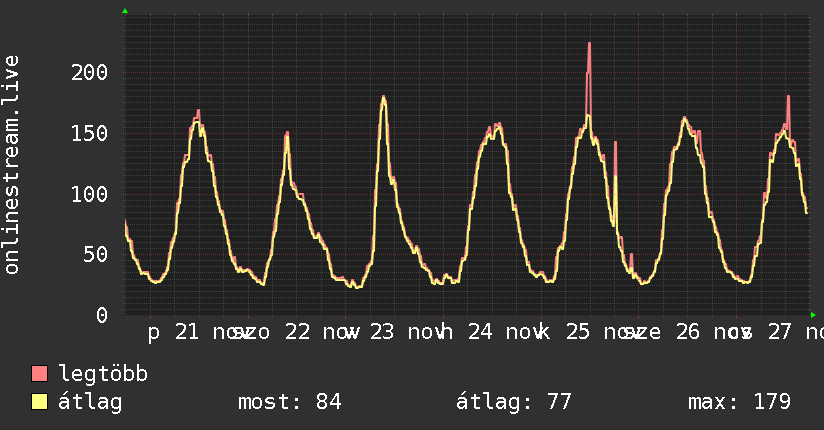
Task: Click the 'átlag: 77' statistic
Action: pyautogui.click(x=513, y=402)
